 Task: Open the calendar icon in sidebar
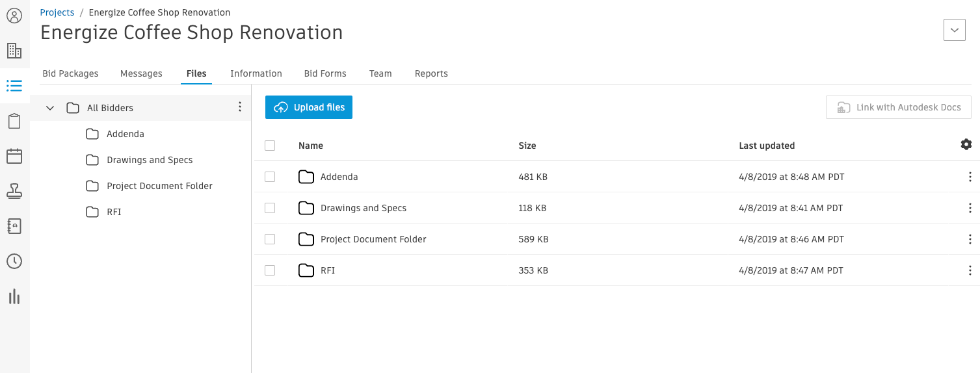pyautogui.click(x=14, y=156)
